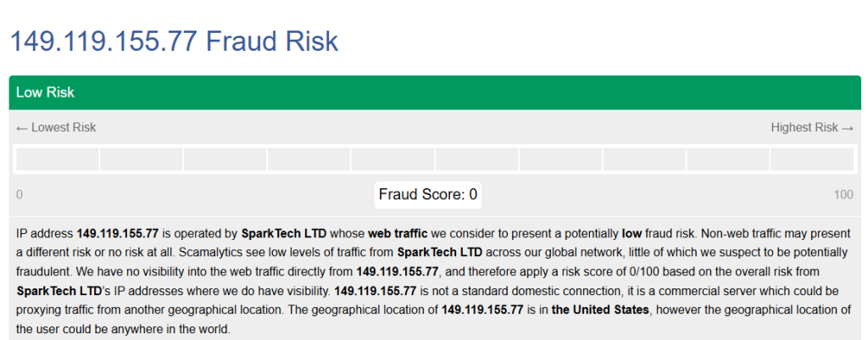Image resolution: width=868 pixels, height=340 pixels.
Task: Click the "100" maximum scale label
Action: pos(843,195)
